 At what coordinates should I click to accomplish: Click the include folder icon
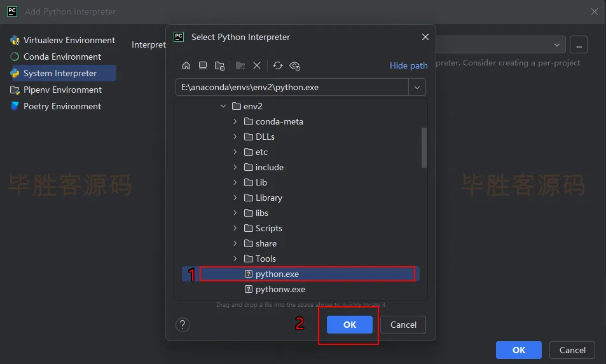[x=249, y=167]
